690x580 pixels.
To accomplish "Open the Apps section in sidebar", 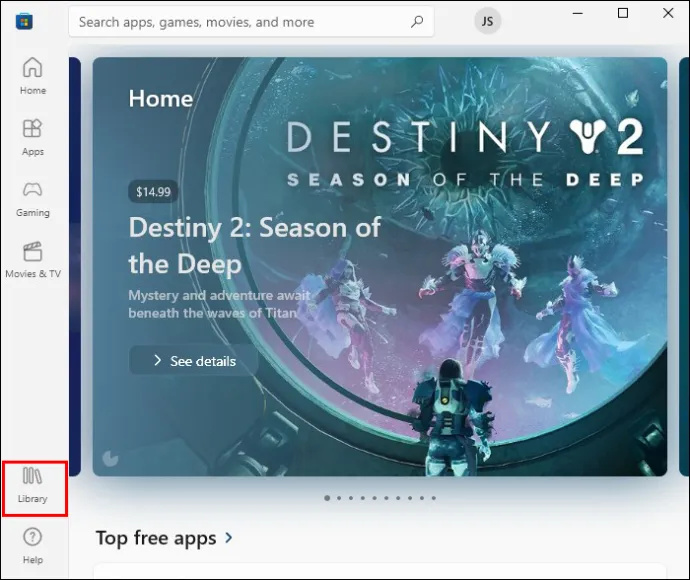I will (x=33, y=137).
